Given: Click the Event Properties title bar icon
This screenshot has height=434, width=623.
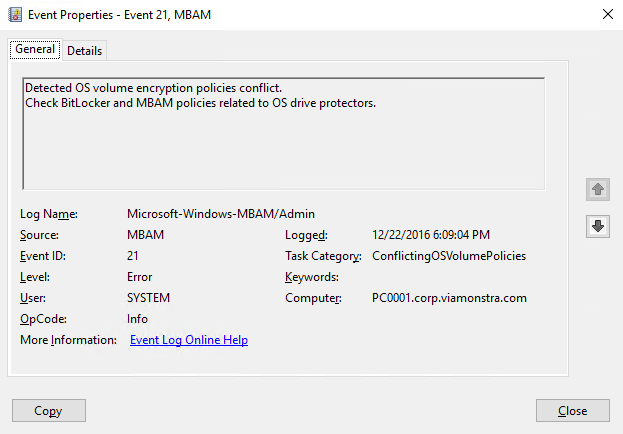Looking at the screenshot, I should (x=15, y=15).
